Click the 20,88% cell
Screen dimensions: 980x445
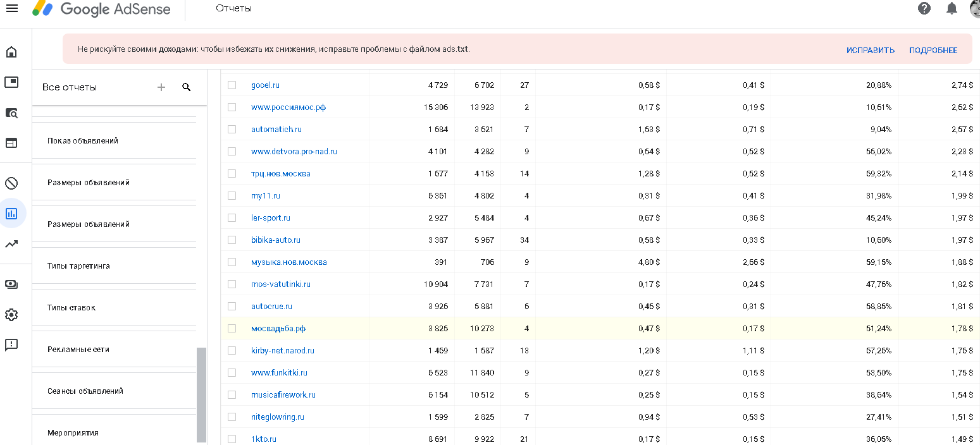pos(879,85)
